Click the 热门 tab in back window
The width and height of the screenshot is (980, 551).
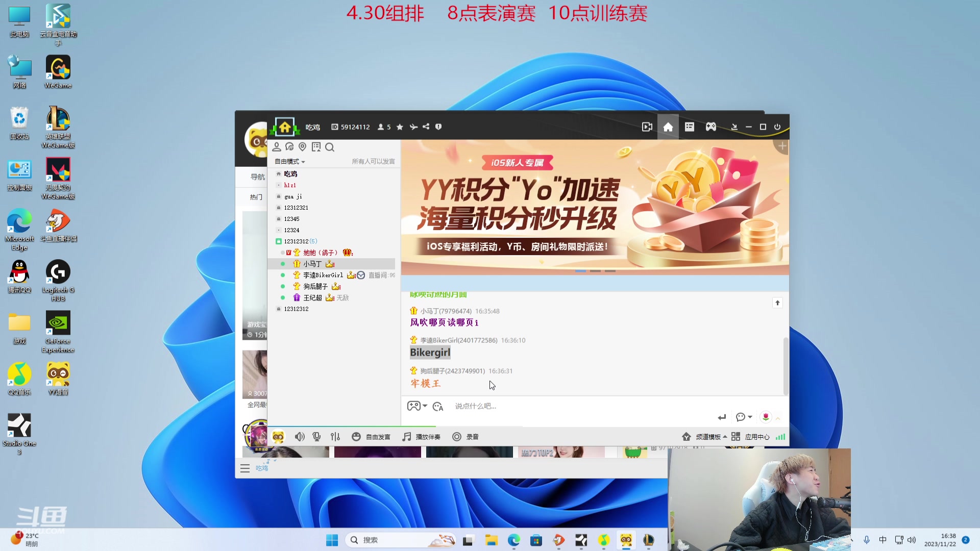pos(256,197)
